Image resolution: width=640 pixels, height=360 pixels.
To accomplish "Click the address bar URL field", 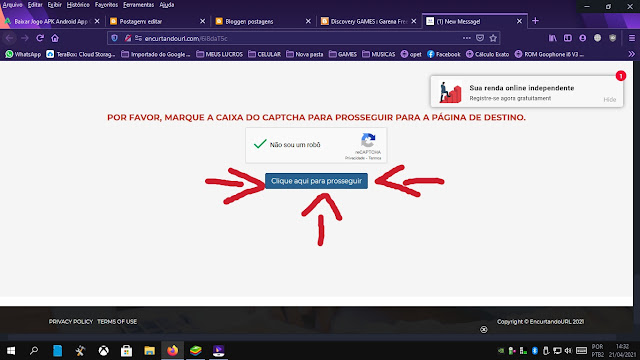I will (302, 38).
